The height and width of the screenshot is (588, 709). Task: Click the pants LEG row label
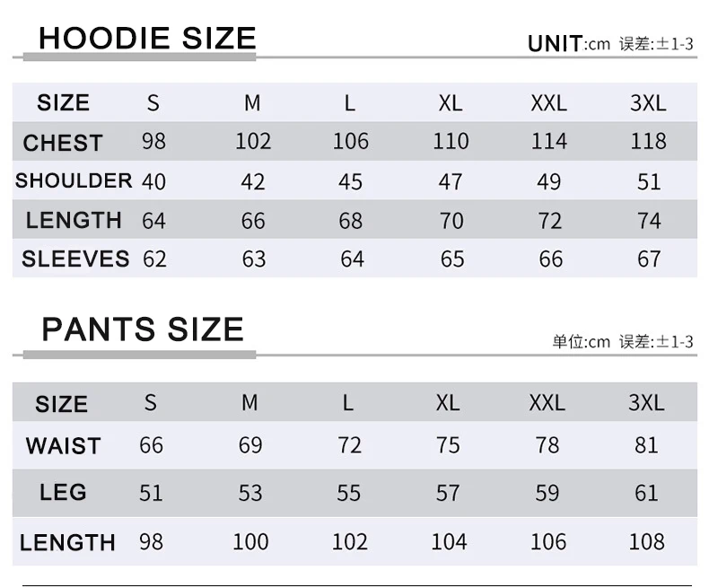coord(63,492)
